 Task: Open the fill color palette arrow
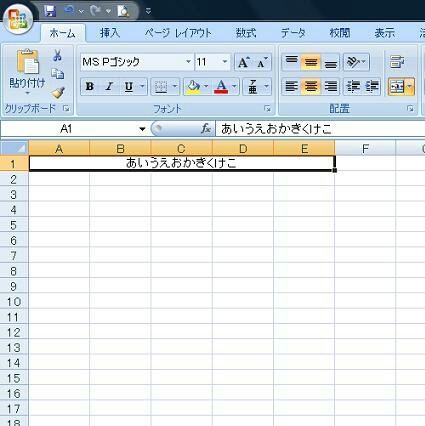pyautogui.click(x=206, y=87)
